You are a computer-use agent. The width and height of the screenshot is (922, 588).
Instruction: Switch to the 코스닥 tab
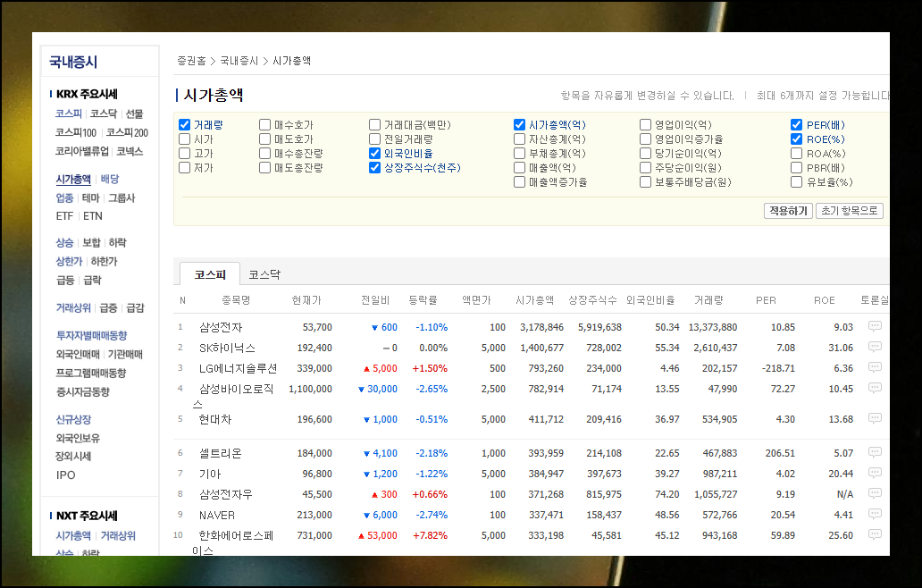264,274
